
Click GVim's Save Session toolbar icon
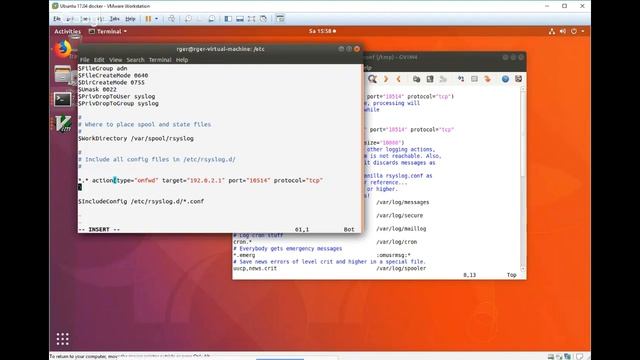(x=430, y=79)
